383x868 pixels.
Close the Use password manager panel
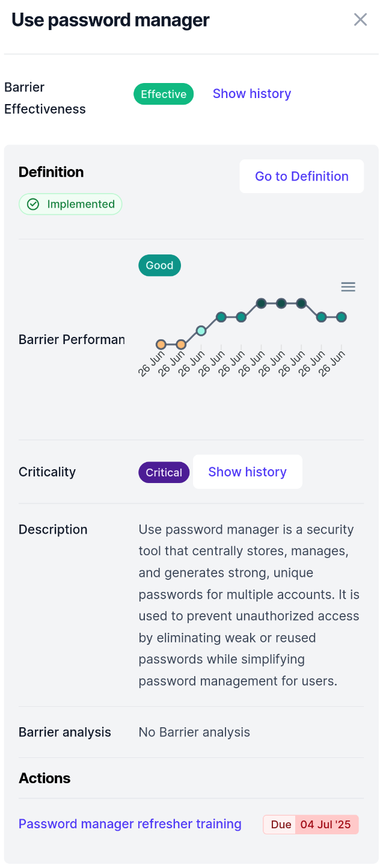click(360, 20)
